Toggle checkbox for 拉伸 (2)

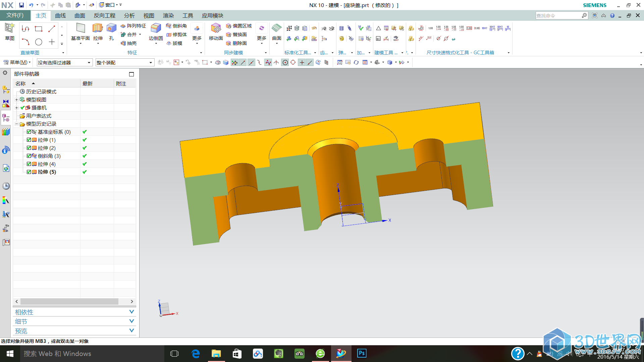coord(29,148)
